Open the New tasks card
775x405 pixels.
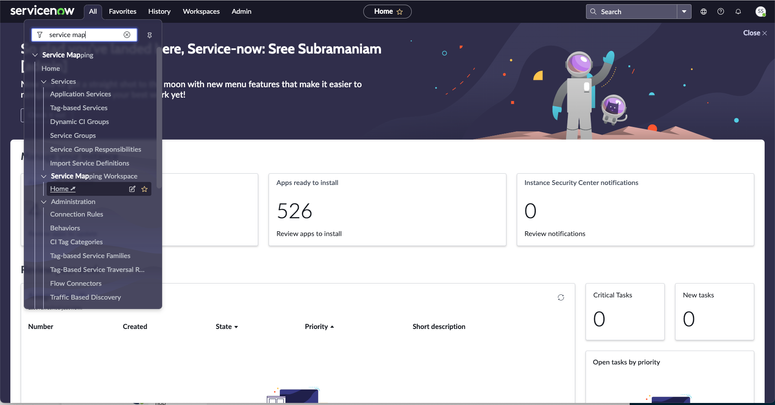714,312
